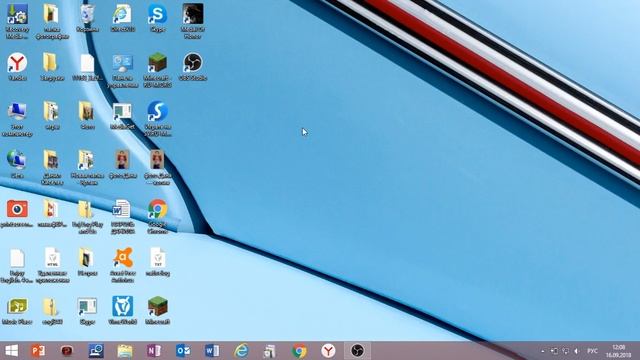
Task: Launch OneNote from the taskbar
Action: [154, 351]
